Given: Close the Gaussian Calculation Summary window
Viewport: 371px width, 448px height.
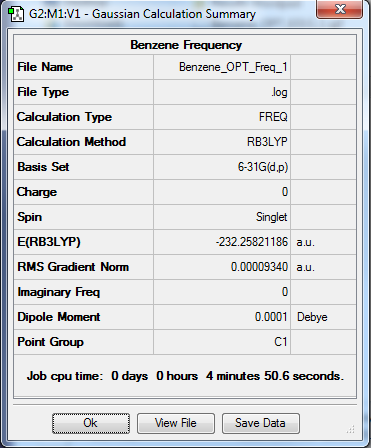Looking at the screenshot, I should pos(339,9).
